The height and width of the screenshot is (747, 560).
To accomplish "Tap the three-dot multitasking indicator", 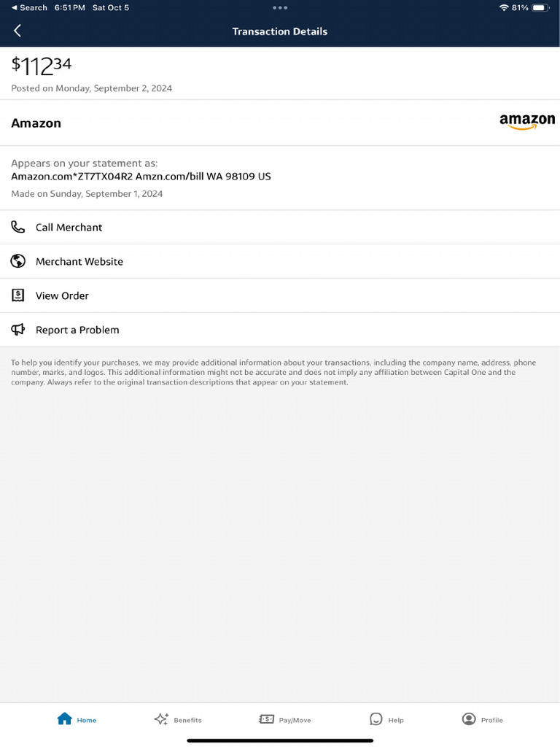I will [280, 7].
